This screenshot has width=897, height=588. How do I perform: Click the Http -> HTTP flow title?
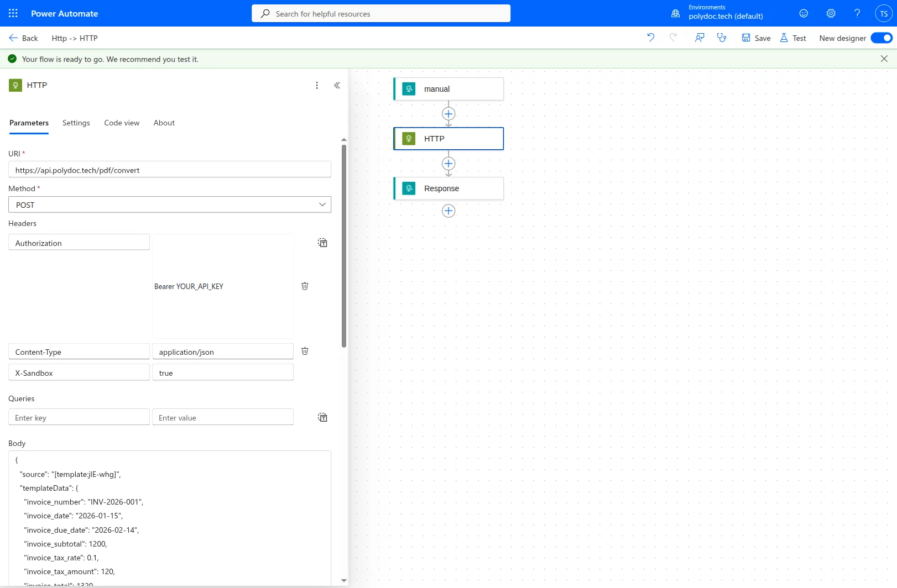[x=75, y=38]
